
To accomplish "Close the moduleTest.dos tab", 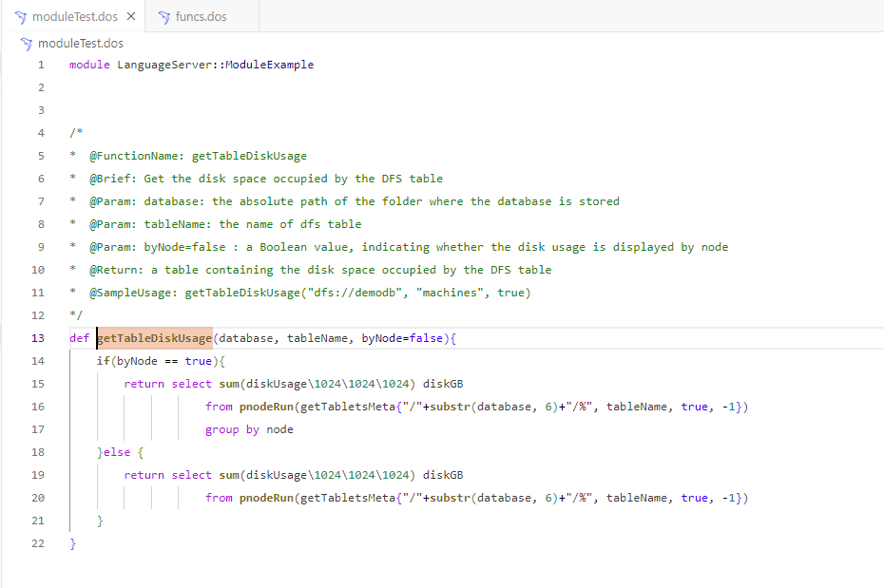I will point(130,17).
